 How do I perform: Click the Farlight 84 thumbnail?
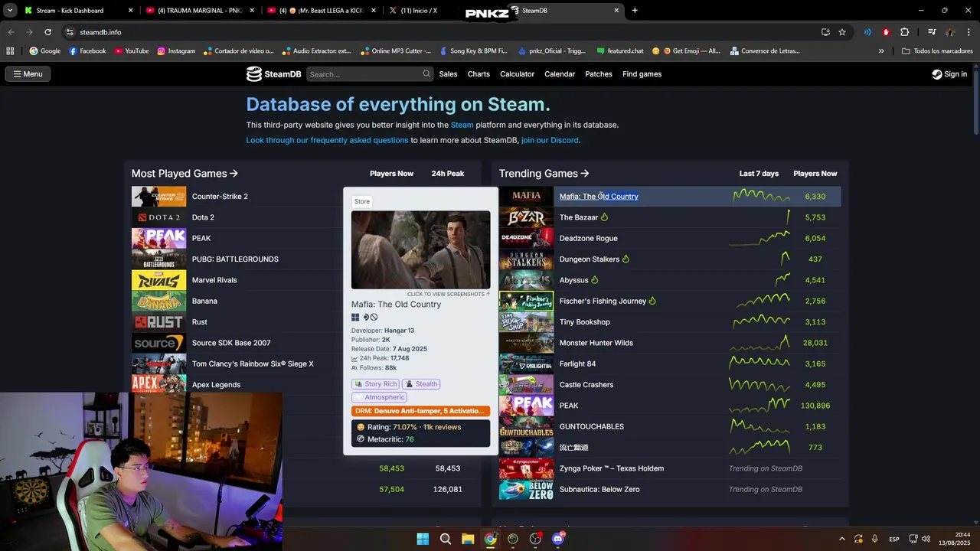[x=526, y=364]
